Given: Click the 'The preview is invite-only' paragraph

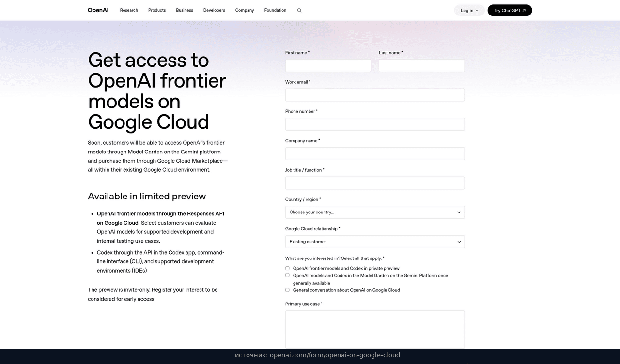Looking at the screenshot, I should tap(153, 294).
